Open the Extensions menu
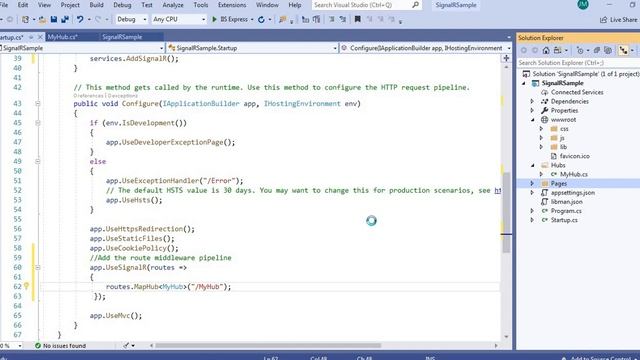The image size is (640, 360). click(232, 5)
